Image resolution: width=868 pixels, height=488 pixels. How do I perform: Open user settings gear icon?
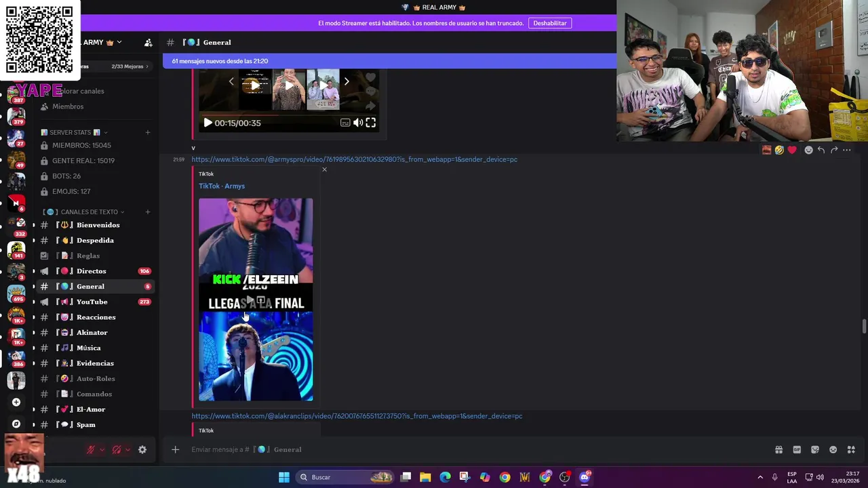coord(142,449)
